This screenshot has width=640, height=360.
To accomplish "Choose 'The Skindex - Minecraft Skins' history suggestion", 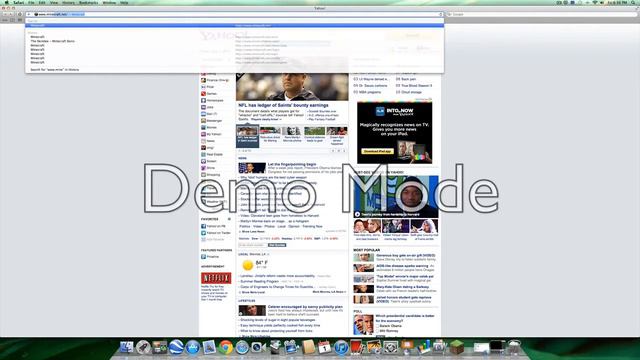I will 52,41.
